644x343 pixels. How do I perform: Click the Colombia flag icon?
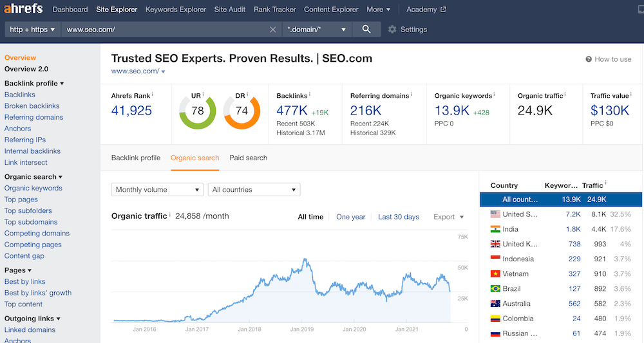tap(495, 319)
